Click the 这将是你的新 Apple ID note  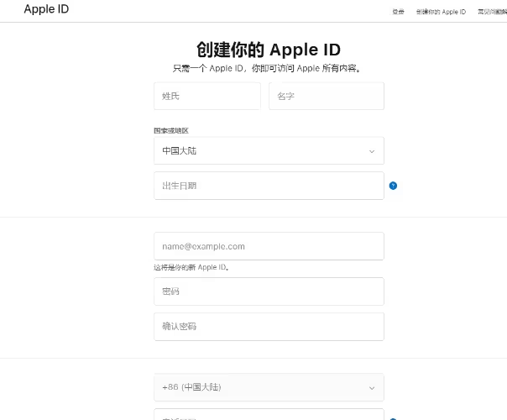point(191,267)
